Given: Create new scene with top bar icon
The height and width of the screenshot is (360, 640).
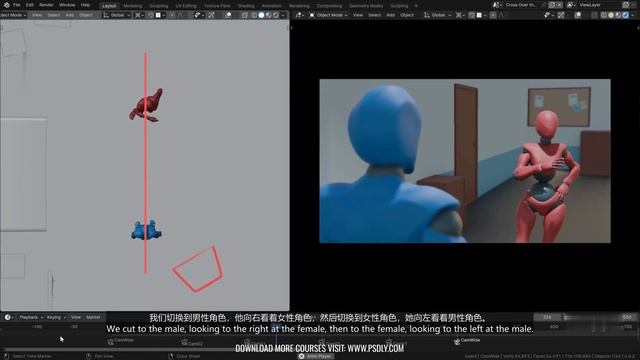Looking at the screenshot, I should 552,5.
